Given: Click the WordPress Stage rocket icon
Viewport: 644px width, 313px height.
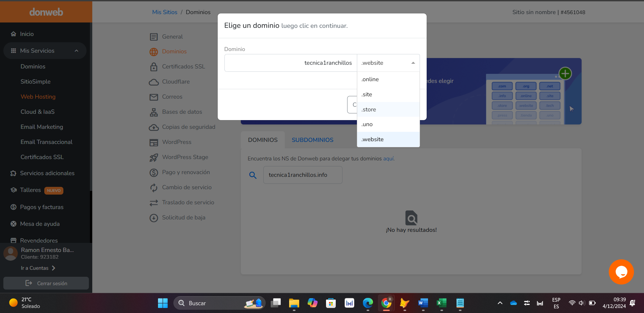Looking at the screenshot, I should coord(154,157).
